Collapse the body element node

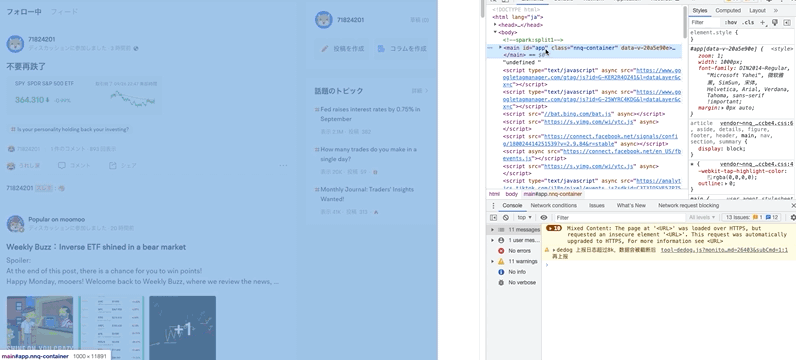[495, 32]
